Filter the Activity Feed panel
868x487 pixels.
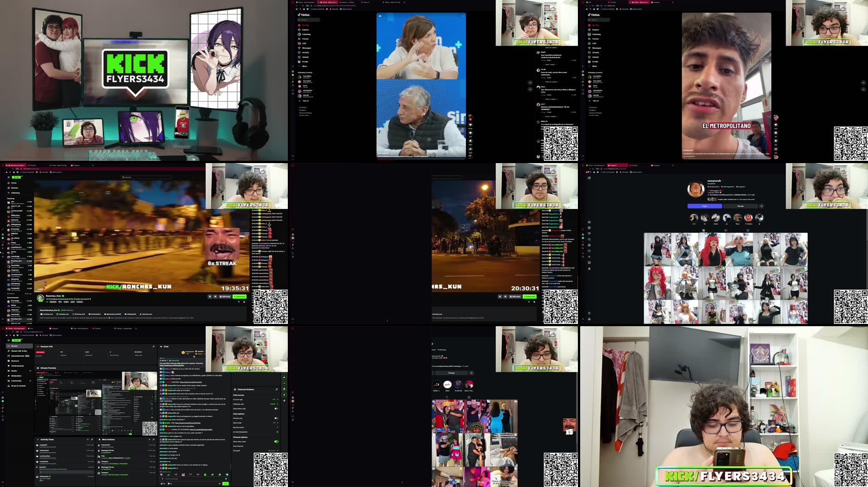[87, 439]
